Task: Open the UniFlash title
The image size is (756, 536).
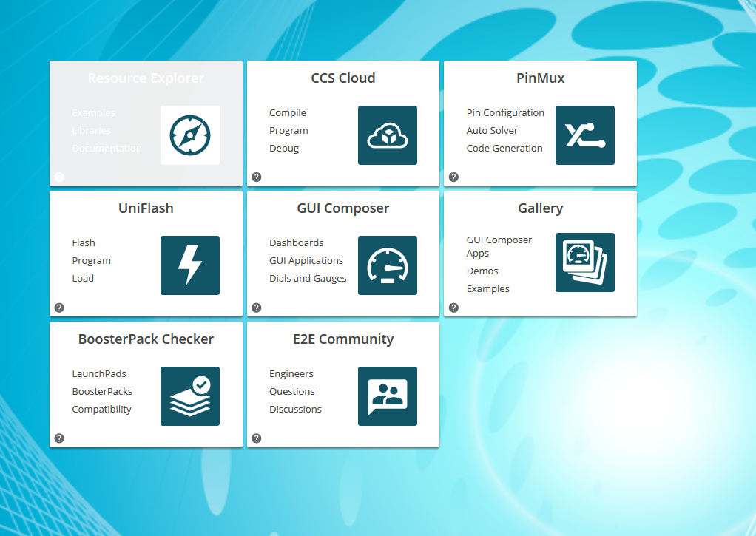Action: (x=146, y=208)
